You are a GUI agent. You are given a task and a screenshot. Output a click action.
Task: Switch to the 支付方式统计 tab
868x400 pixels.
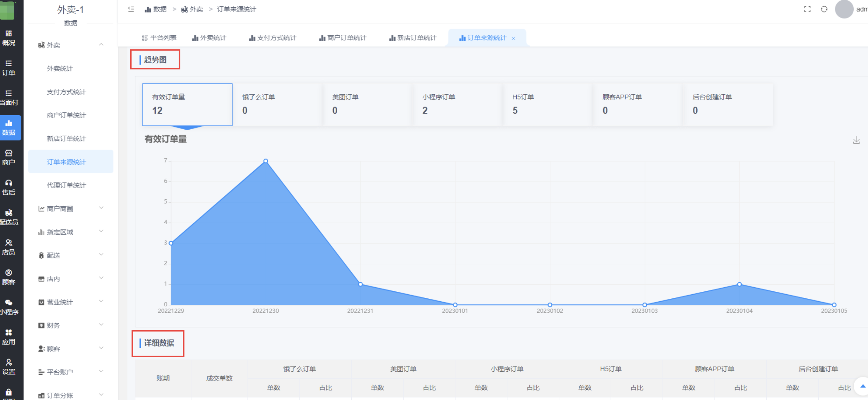pyautogui.click(x=273, y=38)
